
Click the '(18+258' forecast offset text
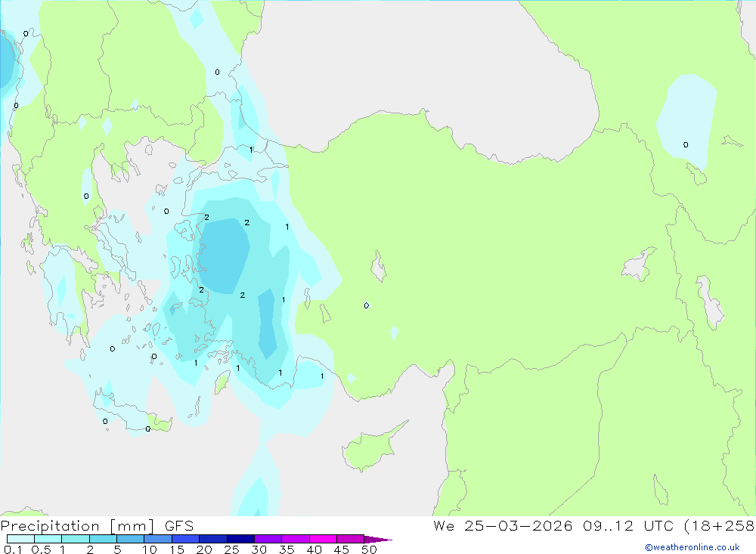[x=720, y=526]
